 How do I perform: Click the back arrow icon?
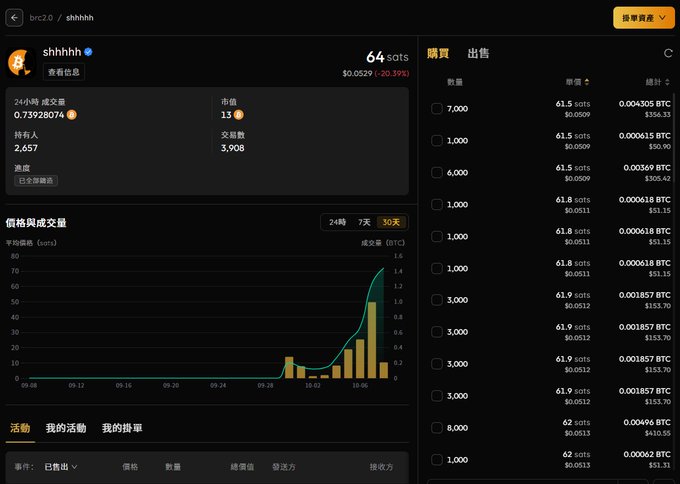tap(14, 18)
